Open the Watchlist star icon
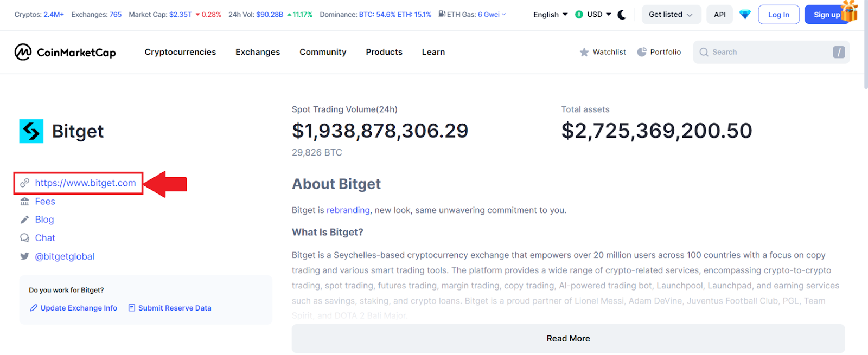 tap(584, 52)
